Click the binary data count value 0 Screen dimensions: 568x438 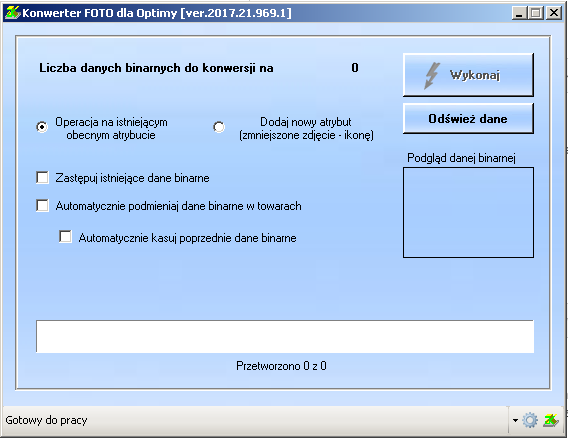click(355, 68)
